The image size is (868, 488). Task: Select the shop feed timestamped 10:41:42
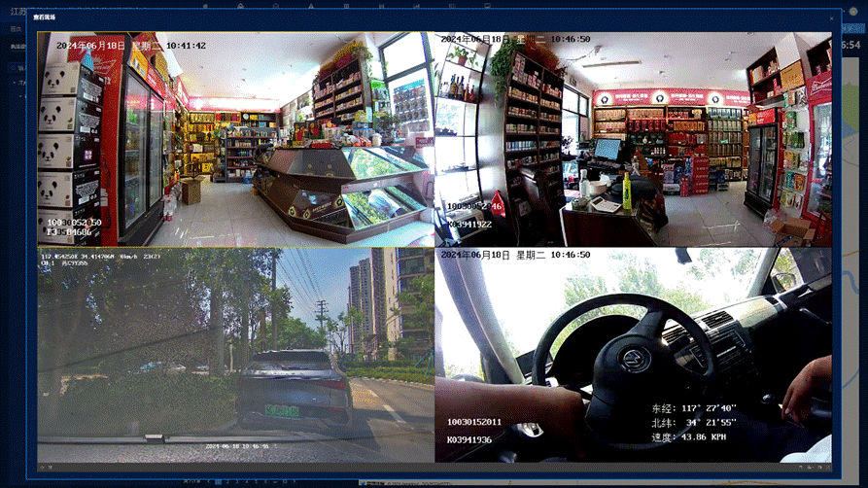tap(236, 139)
